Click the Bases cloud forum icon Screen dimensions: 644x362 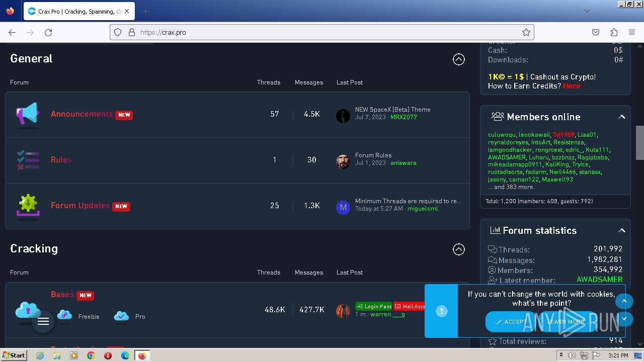pyautogui.click(x=28, y=311)
